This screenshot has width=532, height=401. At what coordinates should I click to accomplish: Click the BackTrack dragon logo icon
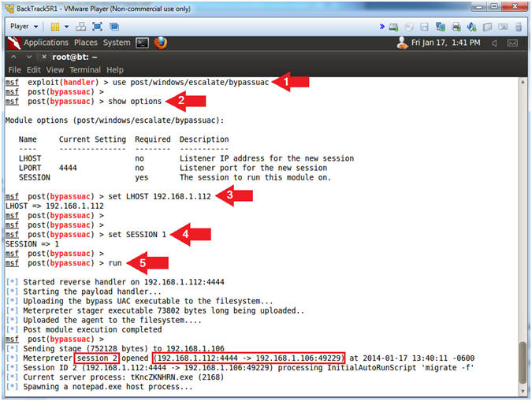(x=13, y=43)
